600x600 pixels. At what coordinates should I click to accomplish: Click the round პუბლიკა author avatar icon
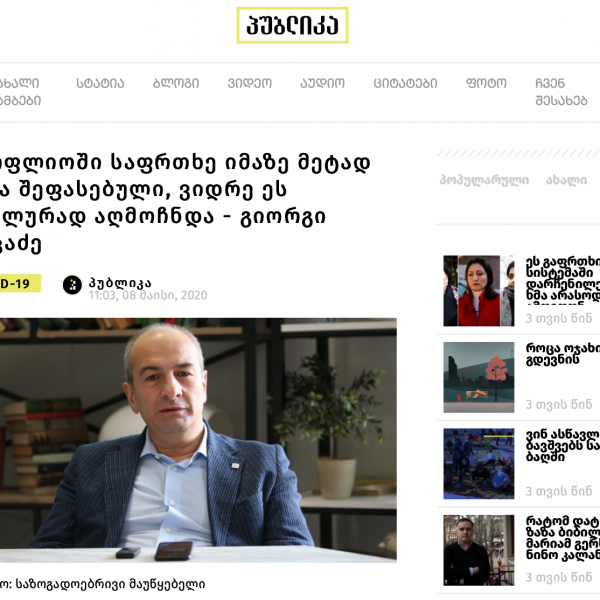coord(72,285)
